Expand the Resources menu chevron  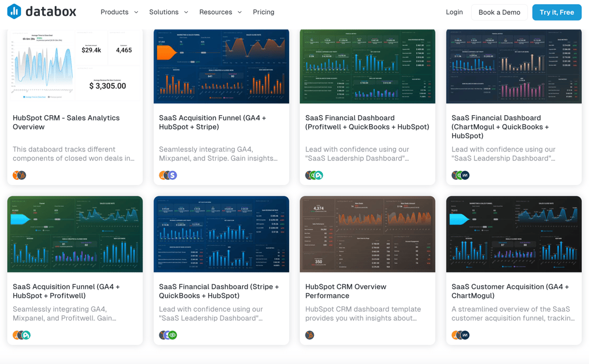click(240, 13)
